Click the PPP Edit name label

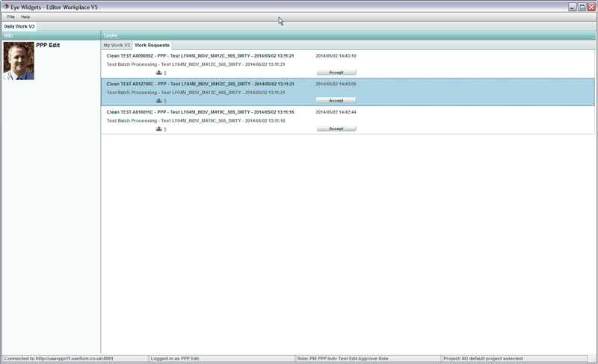coord(48,45)
